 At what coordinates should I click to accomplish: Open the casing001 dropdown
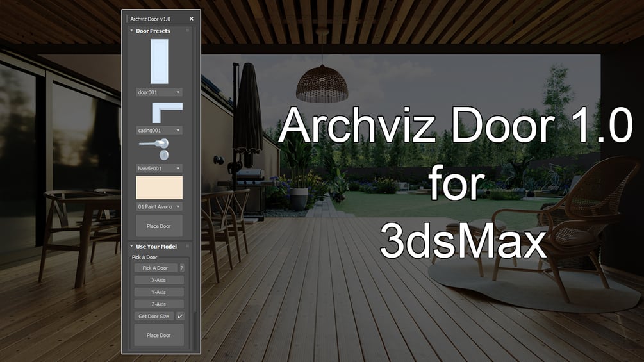[159, 131]
